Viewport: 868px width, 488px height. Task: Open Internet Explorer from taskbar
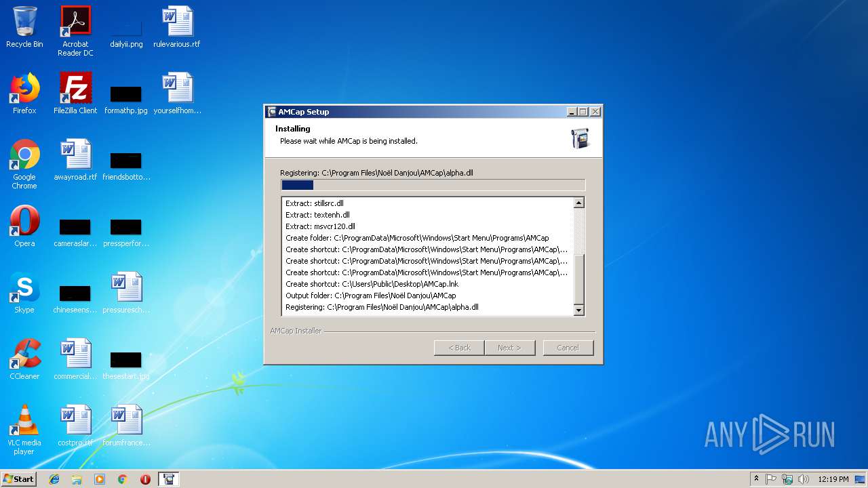coord(54,479)
